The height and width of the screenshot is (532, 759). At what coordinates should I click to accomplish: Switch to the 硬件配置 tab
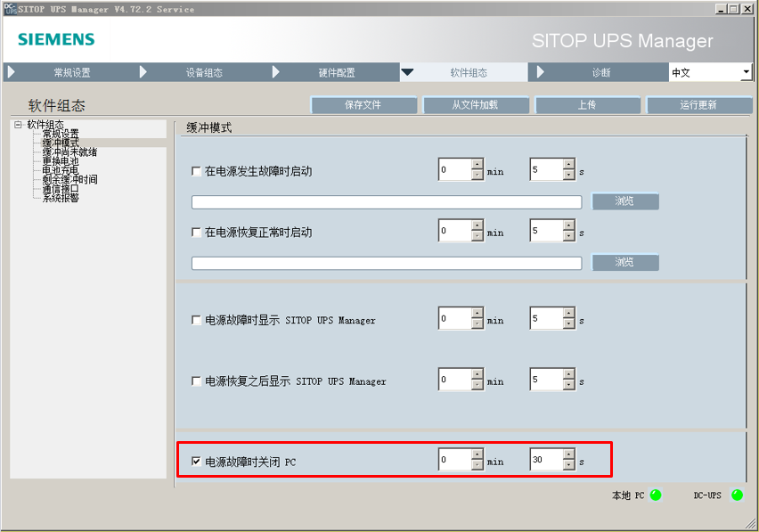339,72
